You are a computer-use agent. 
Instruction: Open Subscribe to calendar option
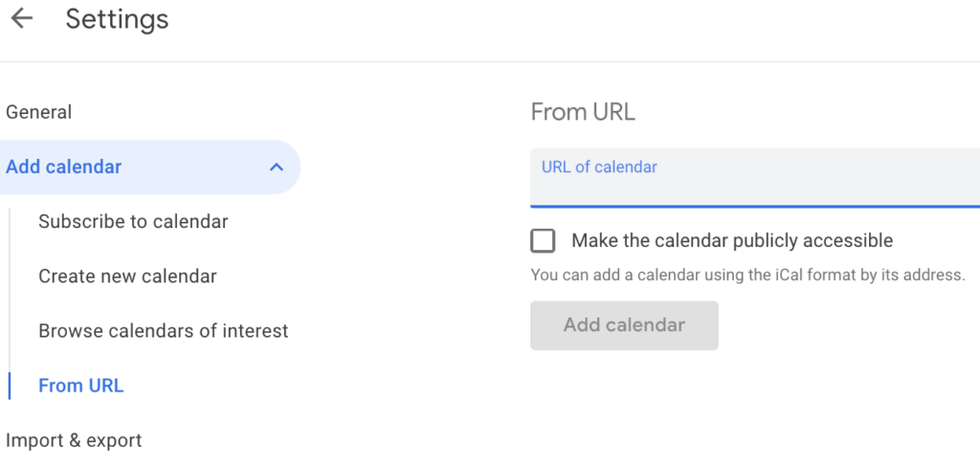(x=133, y=221)
